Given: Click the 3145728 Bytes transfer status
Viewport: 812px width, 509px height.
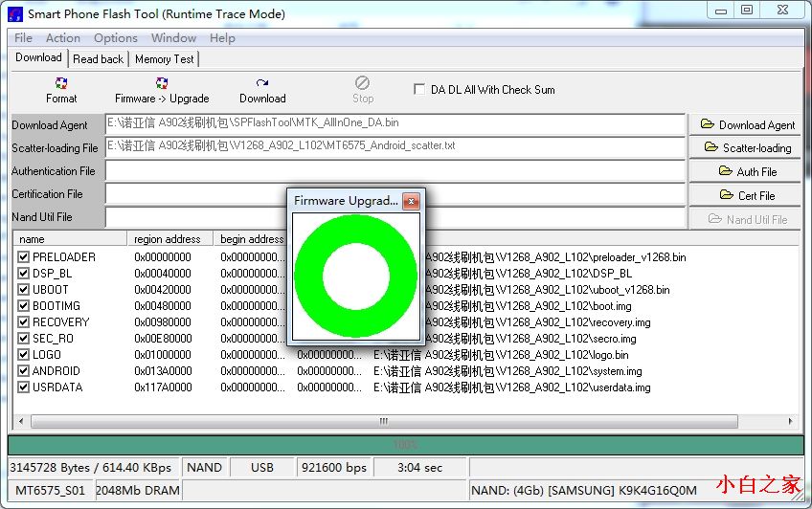Looking at the screenshot, I should tap(91, 468).
